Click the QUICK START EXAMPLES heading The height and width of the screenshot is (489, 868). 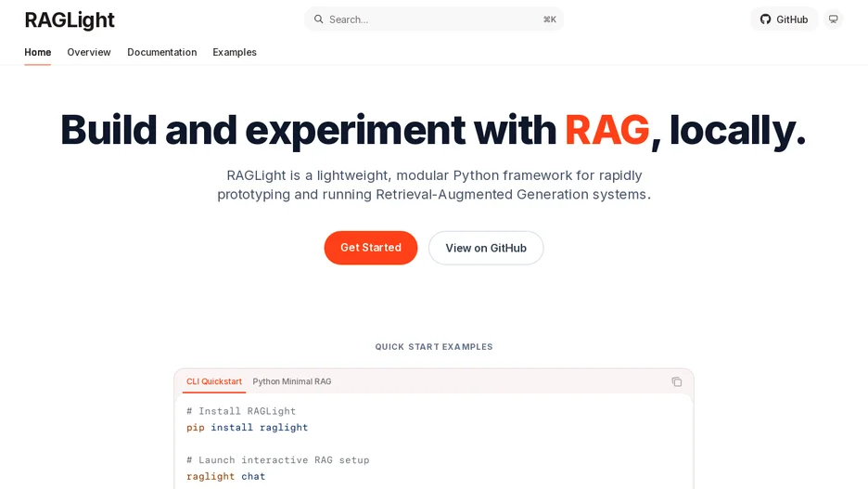click(434, 347)
